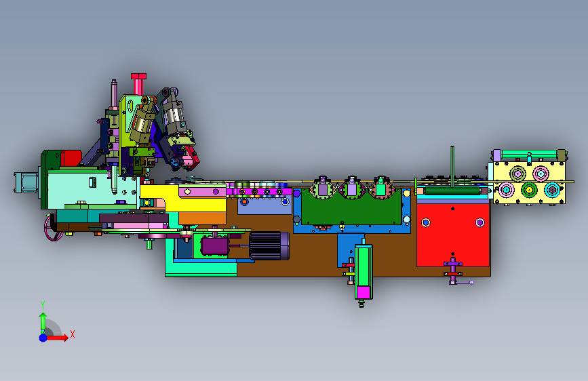588x381 pixels.
Task: Select the mint green housing block on left
Action: pos(92,189)
